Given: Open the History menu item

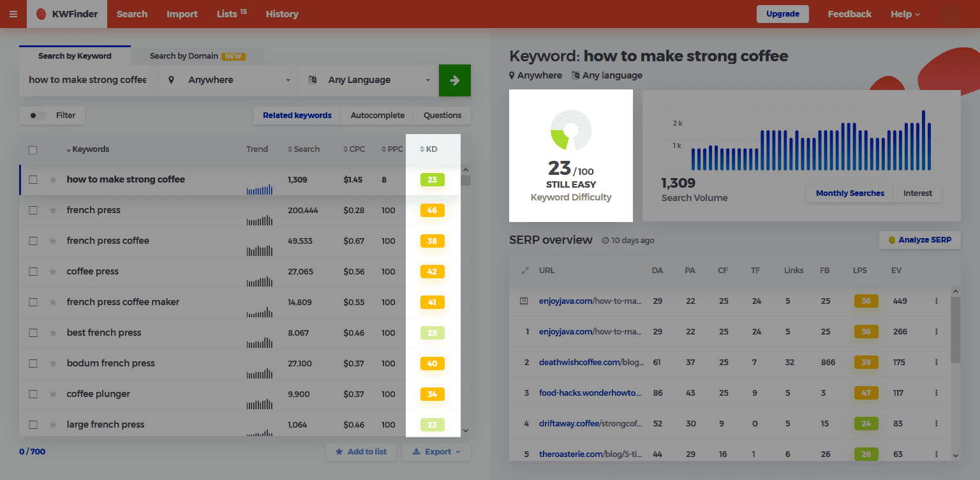Looking at the screenshot, I should point(282,14).
